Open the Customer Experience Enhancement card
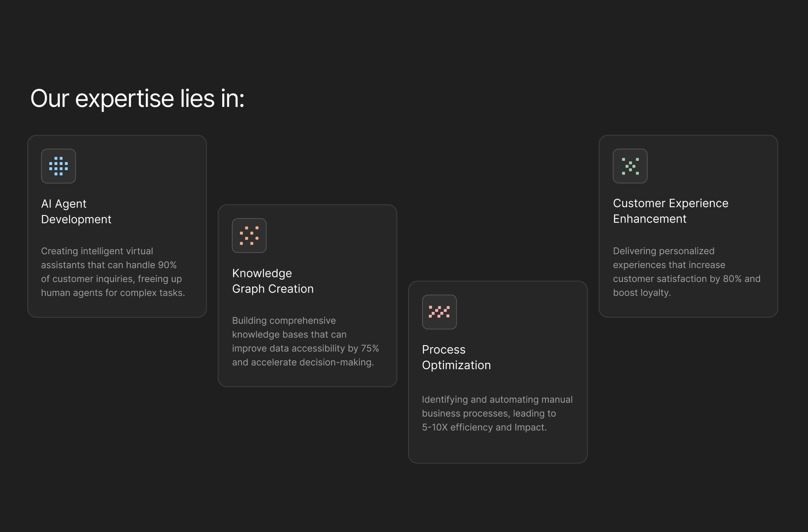Viewport: 808px width, 532px height. (x=688, y=226)
